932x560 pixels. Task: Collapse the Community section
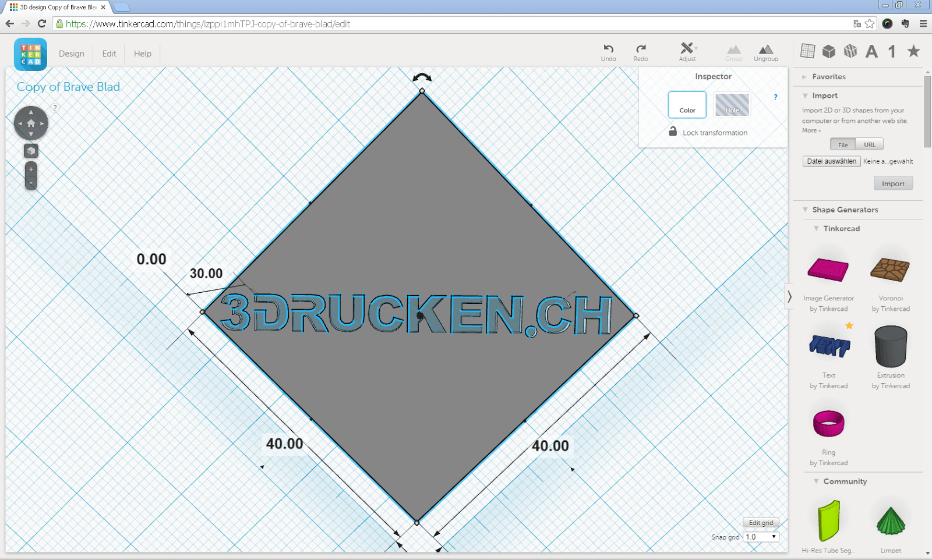click(815, 481)
